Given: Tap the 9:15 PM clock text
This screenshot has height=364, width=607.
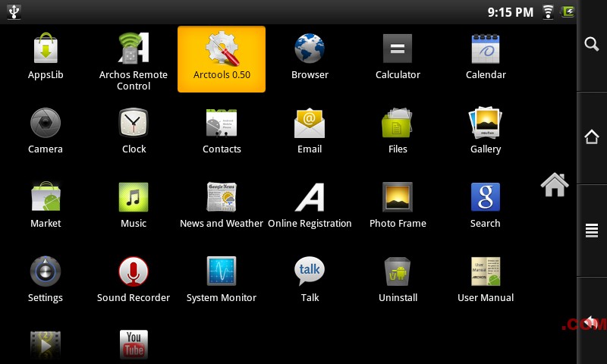Looking at the screenshot, I should click(x=510, y=12).
